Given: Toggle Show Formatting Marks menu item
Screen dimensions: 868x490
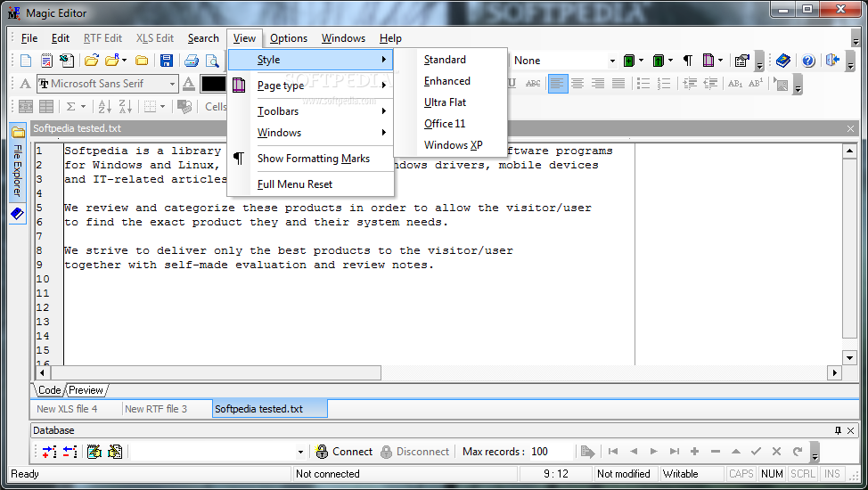Looking at the screenshot, I should [x=310, y=159].
